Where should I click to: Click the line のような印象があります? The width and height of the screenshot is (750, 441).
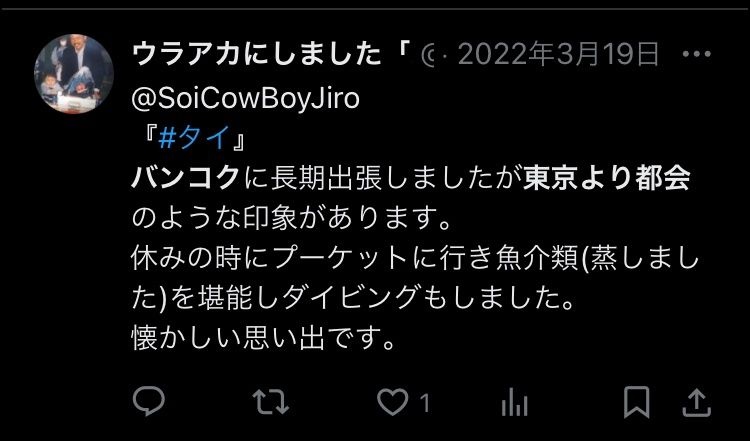[291, 220]
